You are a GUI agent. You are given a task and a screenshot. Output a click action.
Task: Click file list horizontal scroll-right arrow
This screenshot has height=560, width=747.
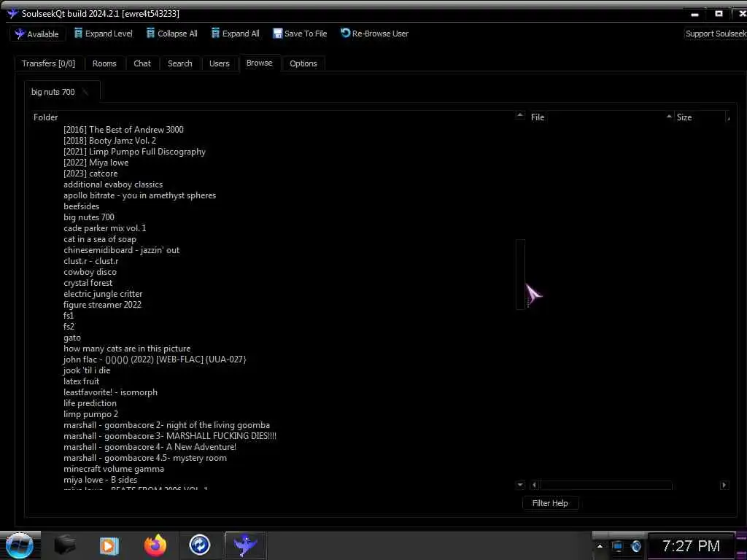724,485
